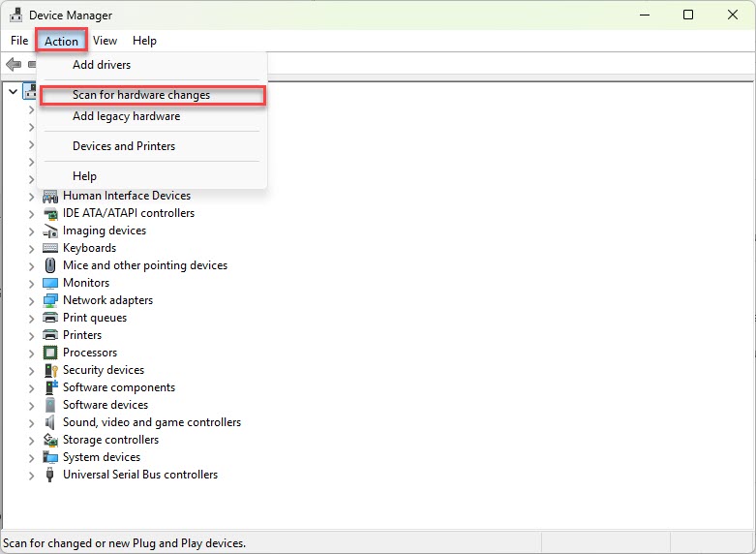Click the Keyboards device category icon
The width and height of the screenshot is (756, 554).
pyautogui.click(x=51, y=248)
